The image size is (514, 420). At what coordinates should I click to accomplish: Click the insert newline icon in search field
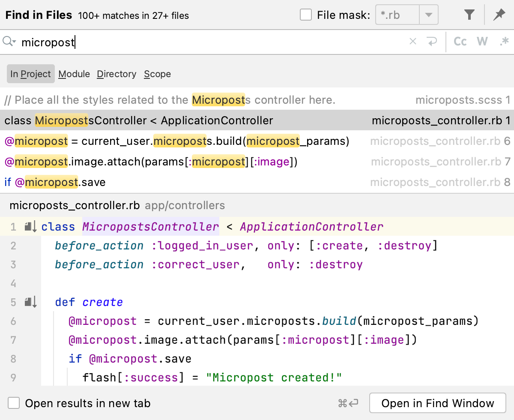coord(433,41)
